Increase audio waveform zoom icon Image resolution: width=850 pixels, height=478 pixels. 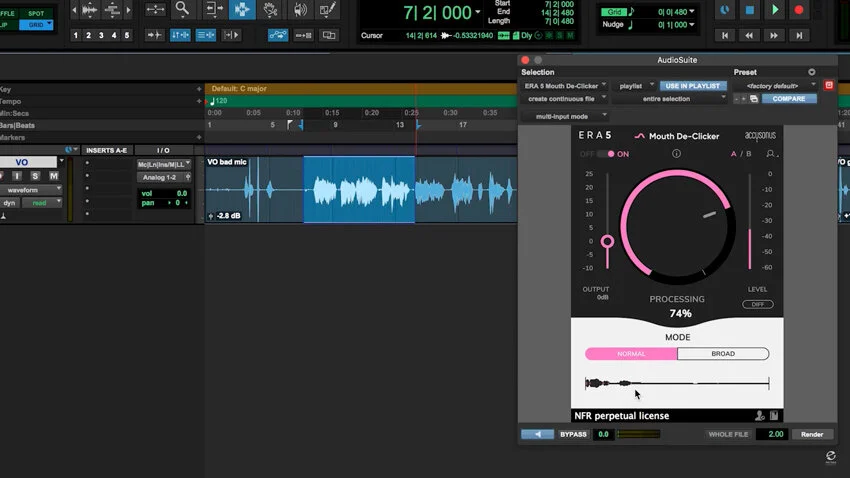click(89, 9)
